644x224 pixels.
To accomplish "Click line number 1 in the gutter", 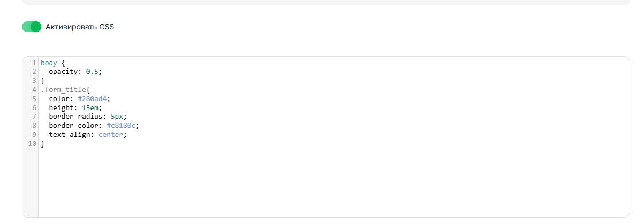I will [34, 63].
